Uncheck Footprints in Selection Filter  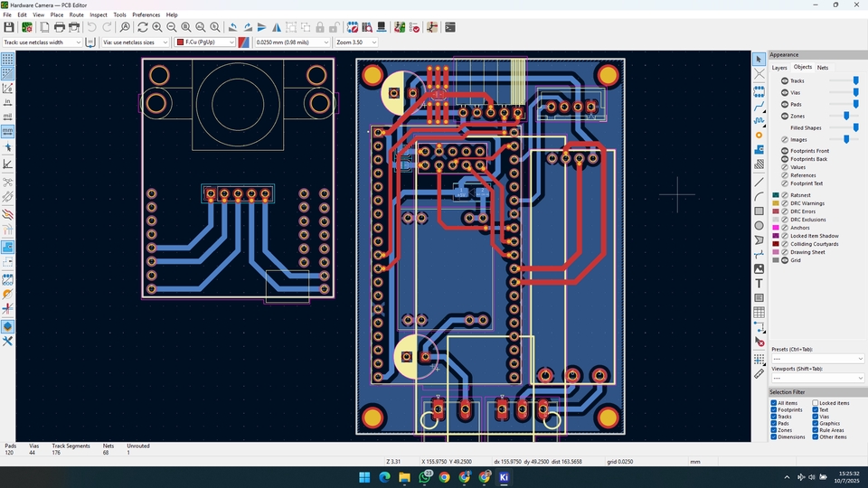[x=774, y=410]
